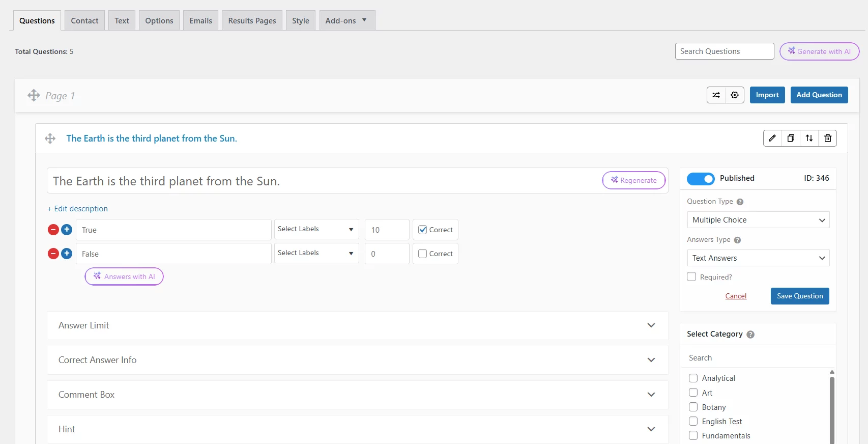Viewport: 868px width, 444px height.
Task: Uncheck Correct for the True answer
Action: click(x=423, y=230)
